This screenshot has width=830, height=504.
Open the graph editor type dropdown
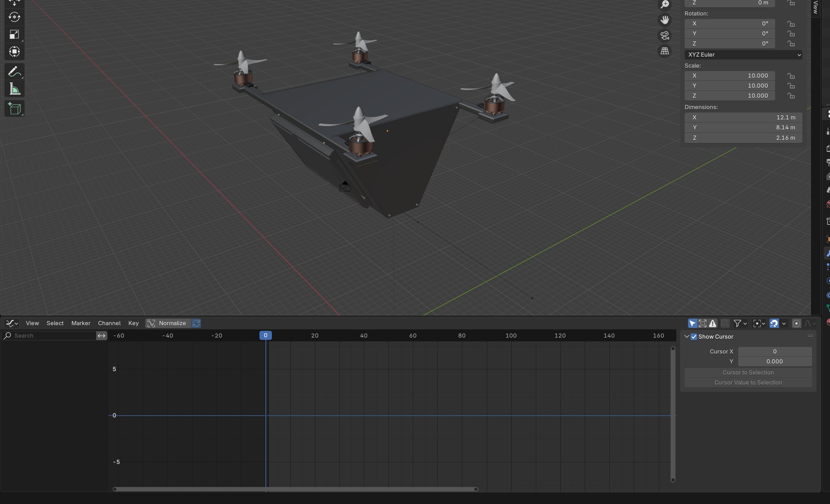tap(12, 323)
